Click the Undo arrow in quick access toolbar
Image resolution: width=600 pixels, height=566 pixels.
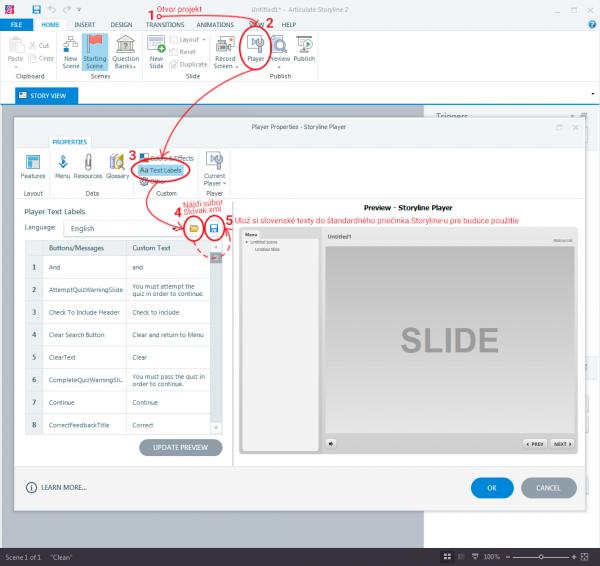(52, 10)
